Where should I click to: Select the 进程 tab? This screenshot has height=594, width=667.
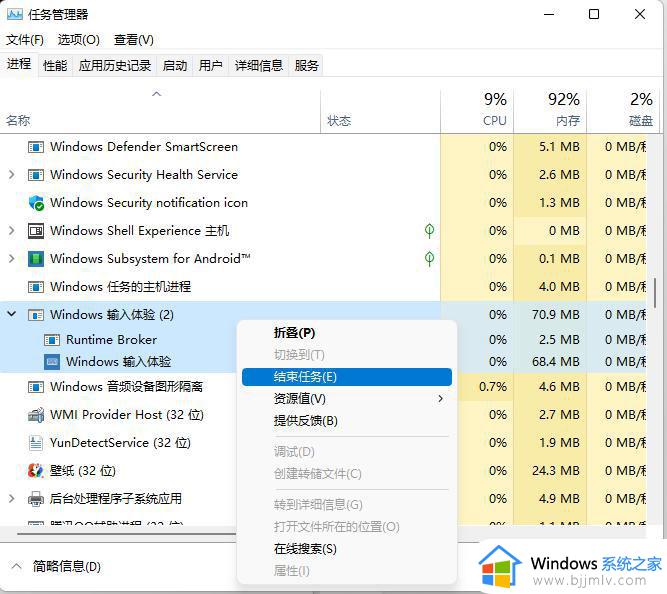click(19, 64)
